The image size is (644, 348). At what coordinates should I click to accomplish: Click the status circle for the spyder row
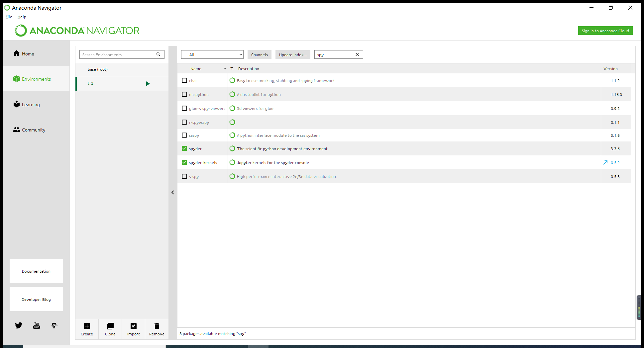(x=232, y=148)
